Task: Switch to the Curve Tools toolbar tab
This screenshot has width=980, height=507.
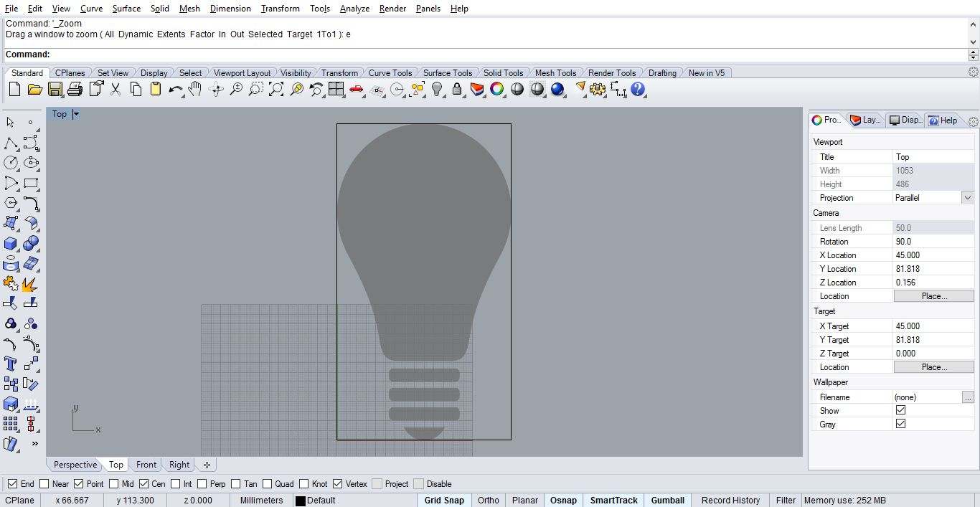Action: pyautogui.click(x=390, y=73)
